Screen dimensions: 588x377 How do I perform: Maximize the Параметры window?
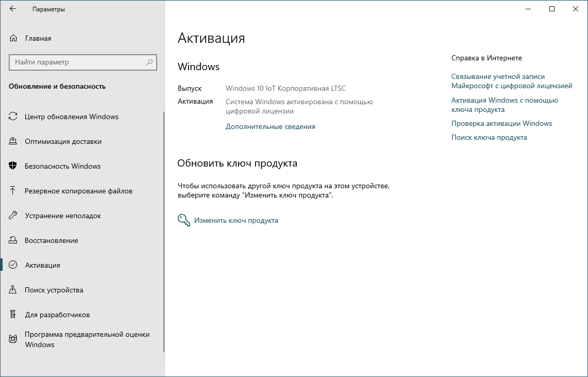pyautogui.click(x=551, y=9)
